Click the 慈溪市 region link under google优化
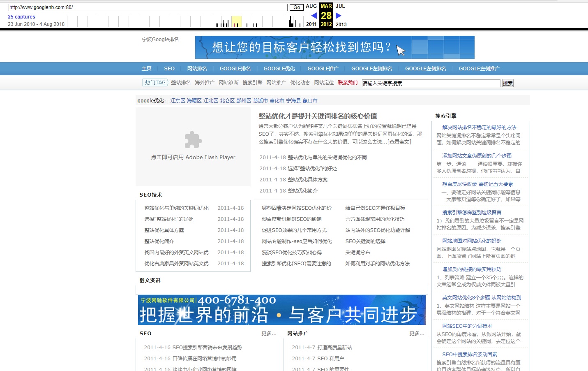The width and height of the screenshot is (588, 371). tap(261, 100)
